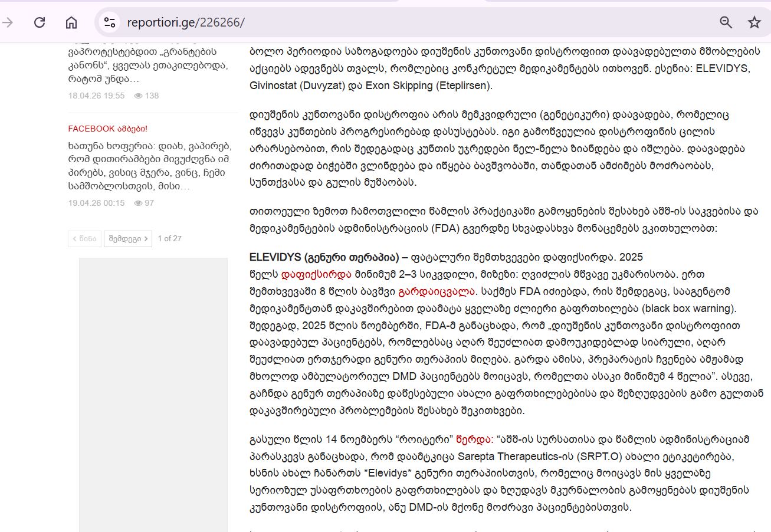Click the 1 of 27 page indicator
This screenshot has height=532, width=771.
(169, 238)
